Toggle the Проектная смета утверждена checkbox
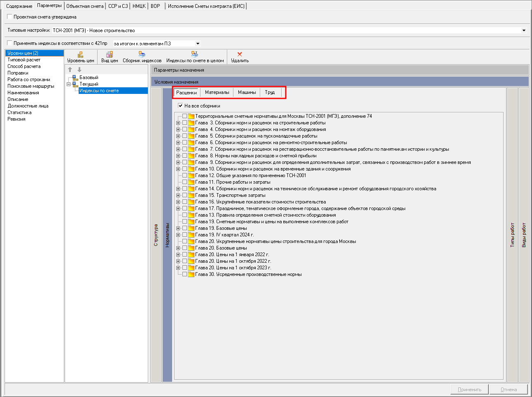The image size is (532, 397). [x=10, y=17]
